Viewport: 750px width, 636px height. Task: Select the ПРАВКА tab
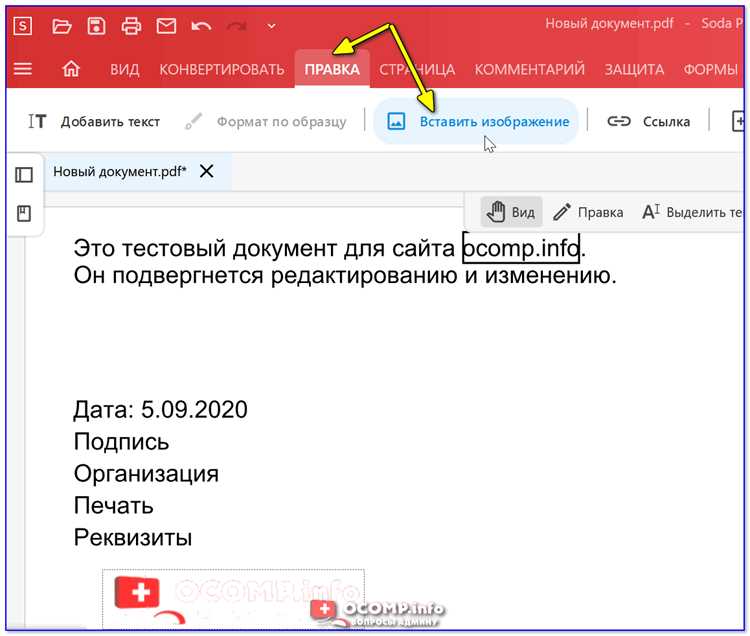coord(332,70)
